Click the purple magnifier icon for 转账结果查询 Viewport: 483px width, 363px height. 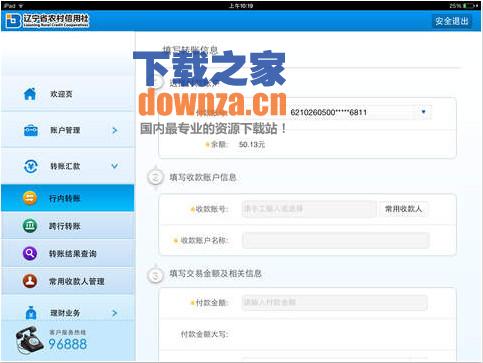(x=30, y=254)
